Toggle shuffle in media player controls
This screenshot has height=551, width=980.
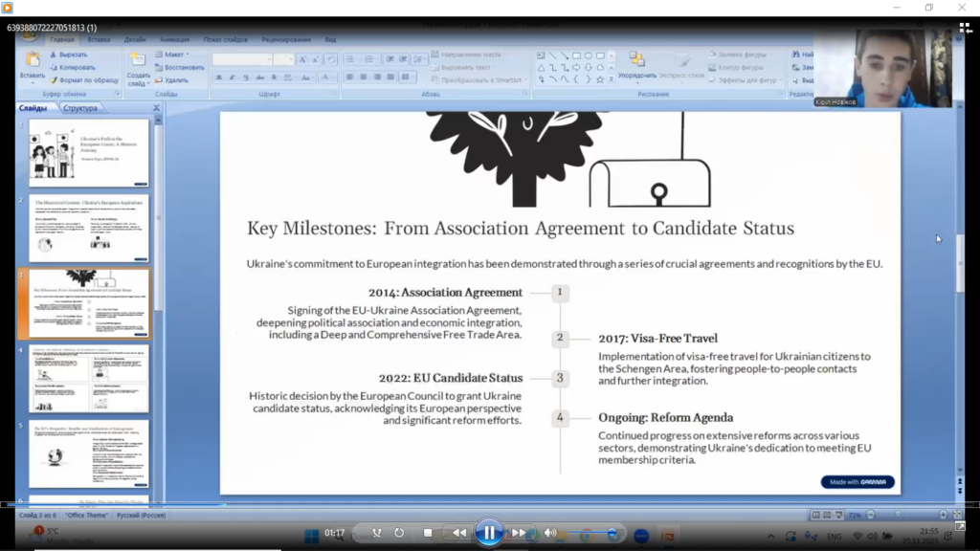click(x=376, y=533)
